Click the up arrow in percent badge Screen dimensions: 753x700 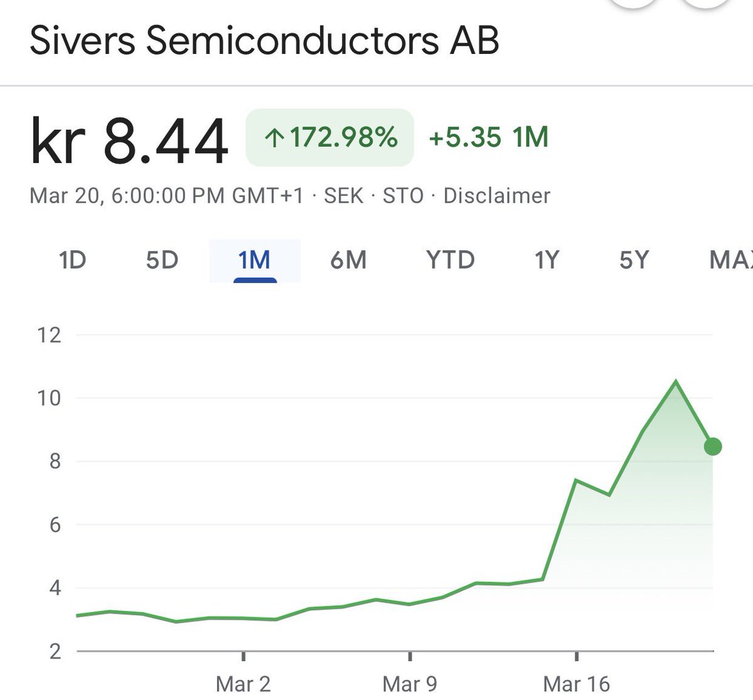point(274,138)
